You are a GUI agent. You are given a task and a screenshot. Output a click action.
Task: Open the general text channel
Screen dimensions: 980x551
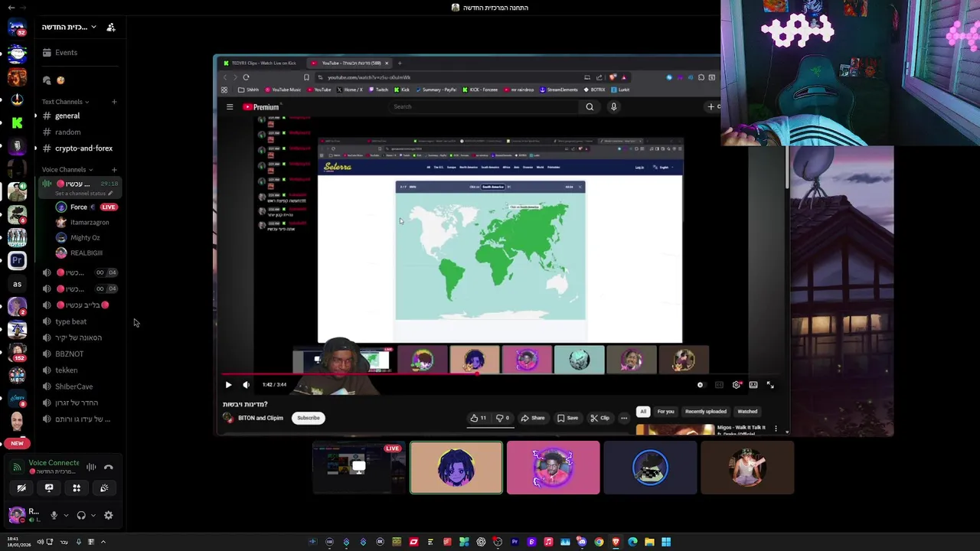pos(67,116)
